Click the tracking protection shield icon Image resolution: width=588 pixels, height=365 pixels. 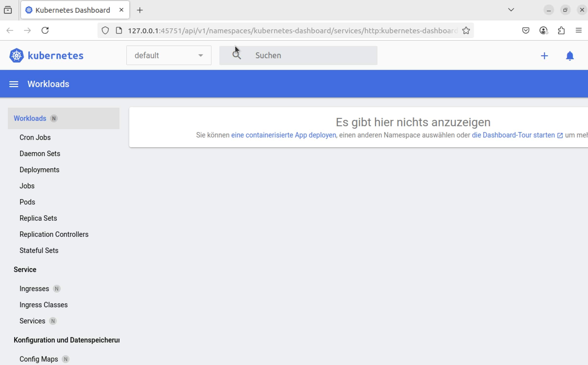pos(105,31)
